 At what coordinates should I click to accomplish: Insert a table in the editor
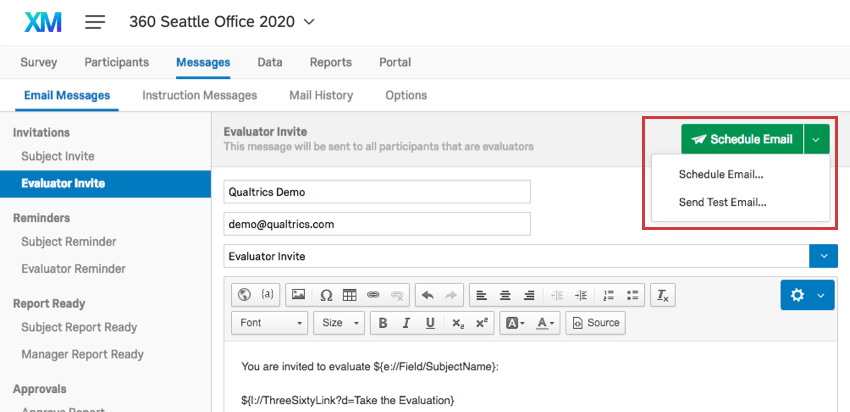pos(349,295)
